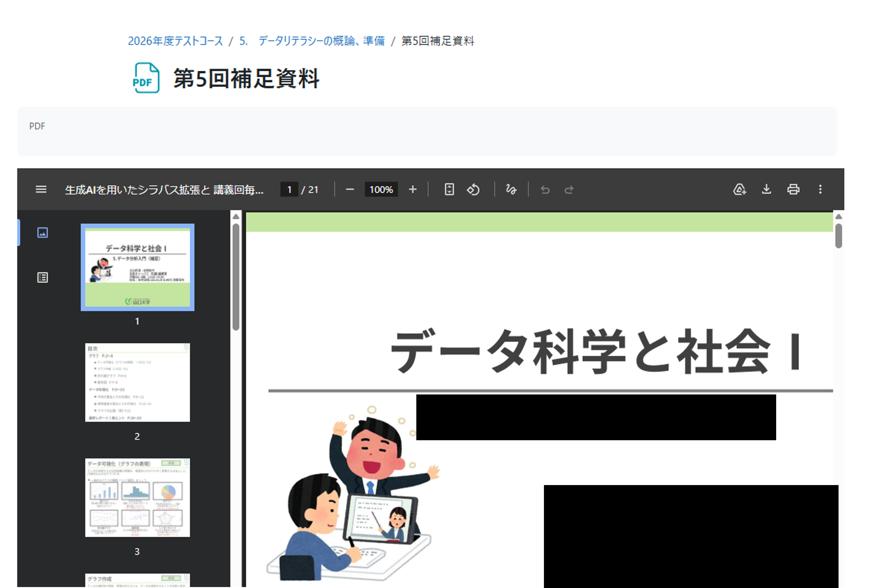Select page 1 thumbnail
Screen dimensions: 872x588
click(137, 267)
